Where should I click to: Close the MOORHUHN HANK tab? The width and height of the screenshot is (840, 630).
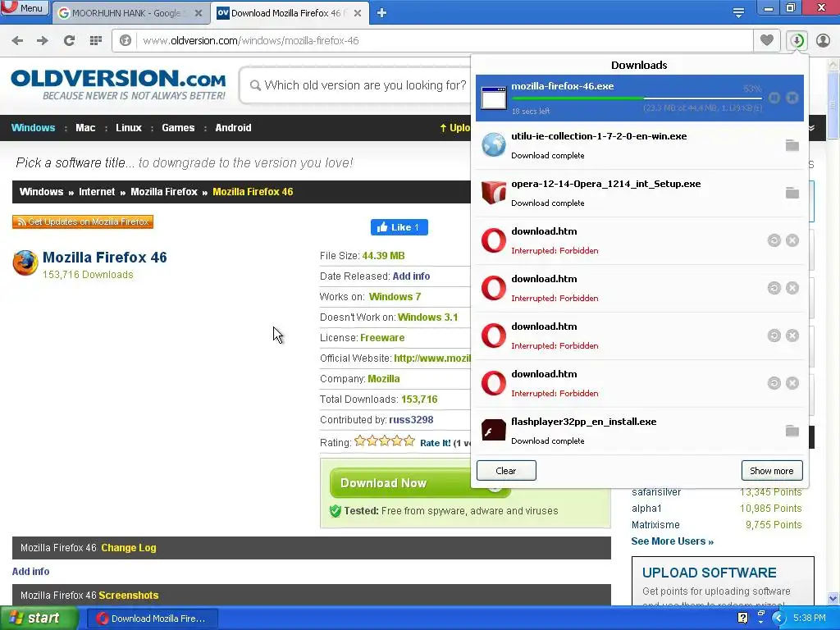tap(199, 13)
